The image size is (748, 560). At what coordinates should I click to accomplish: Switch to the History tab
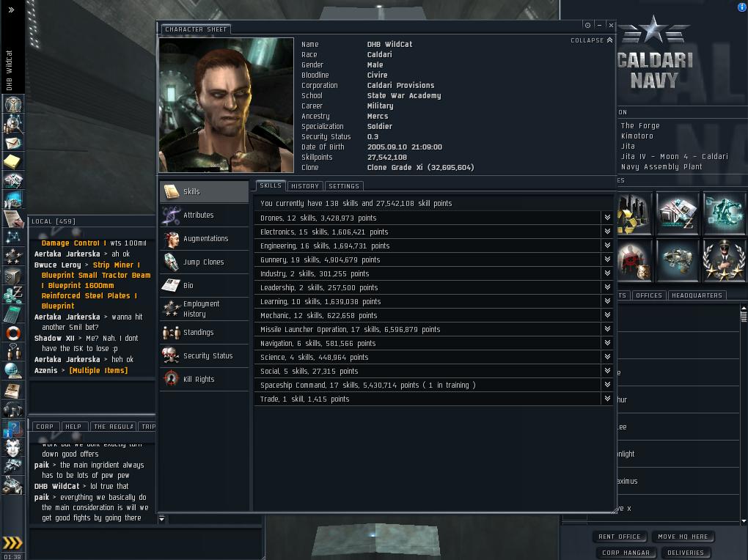[x=305, y=186]
